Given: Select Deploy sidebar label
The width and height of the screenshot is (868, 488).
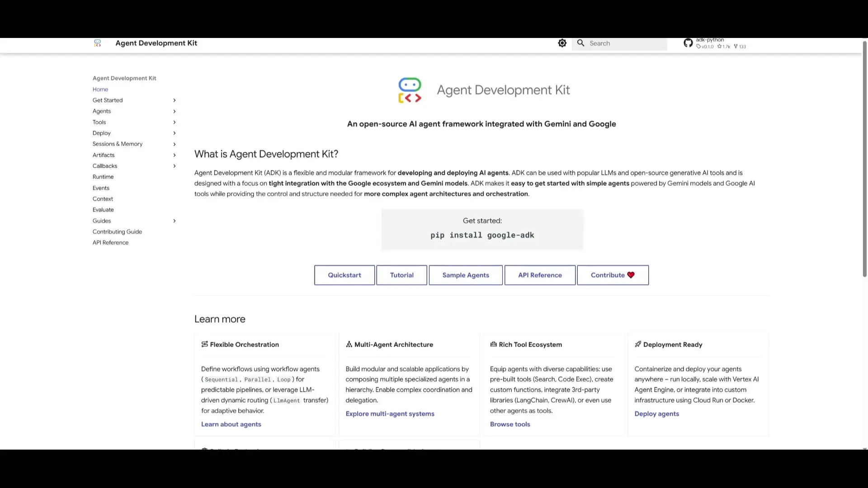Looking at the screenshot, I should [102, 133].
